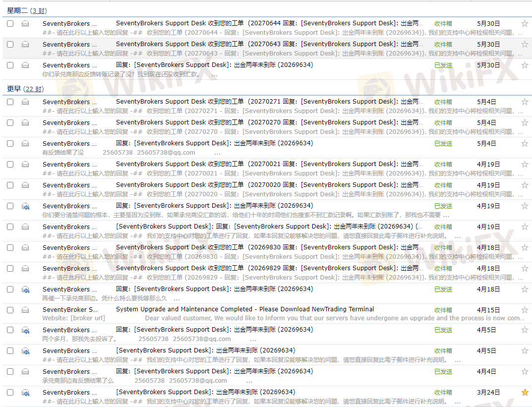Star the sent email dated 5月4日

click(x=525, y=143)
